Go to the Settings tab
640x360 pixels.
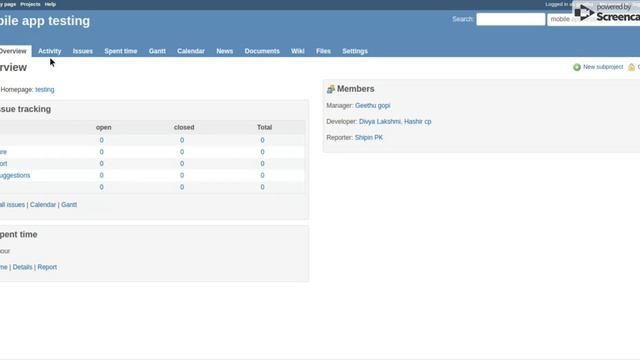(355, 51)
